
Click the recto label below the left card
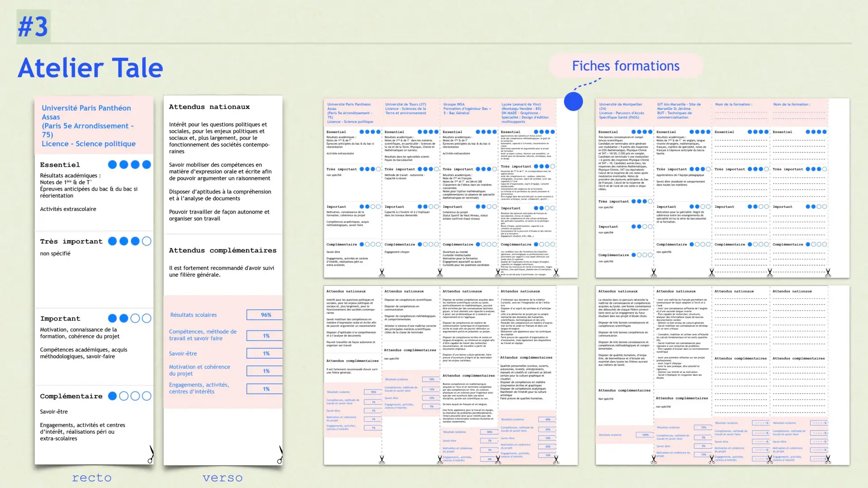(92, 478)
